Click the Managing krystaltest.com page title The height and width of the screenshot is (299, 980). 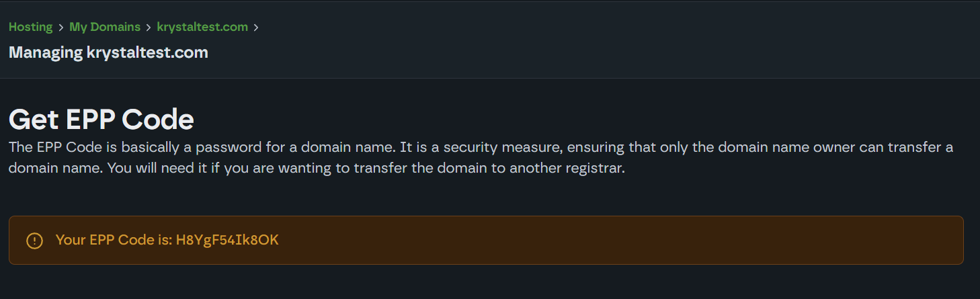108,52
